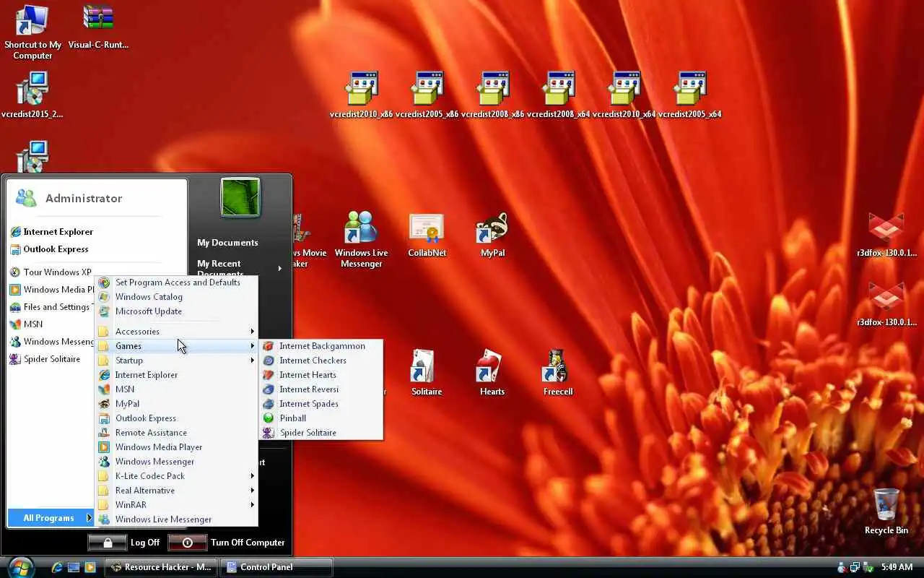This screenshot has height=578, width=924.
Task: Open My Documents from Start menu
Action: pyautogui.click(x=227, y=243)
